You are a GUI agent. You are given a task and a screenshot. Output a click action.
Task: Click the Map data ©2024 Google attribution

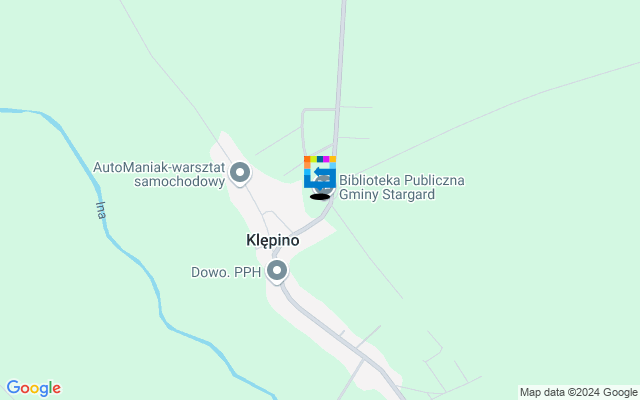tap(579, 393)
